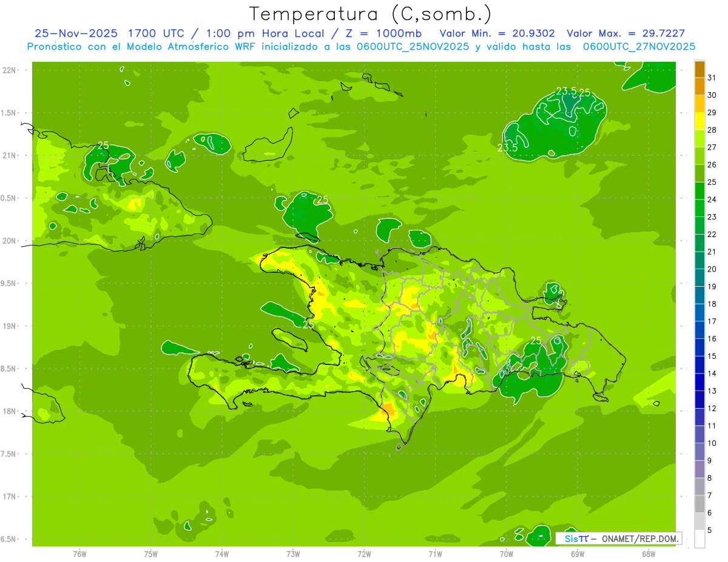The width and height of the screenshot is (728, 562).
Task: Select the '25-Nov-2025' date text
Action: [x=75, y=33]
